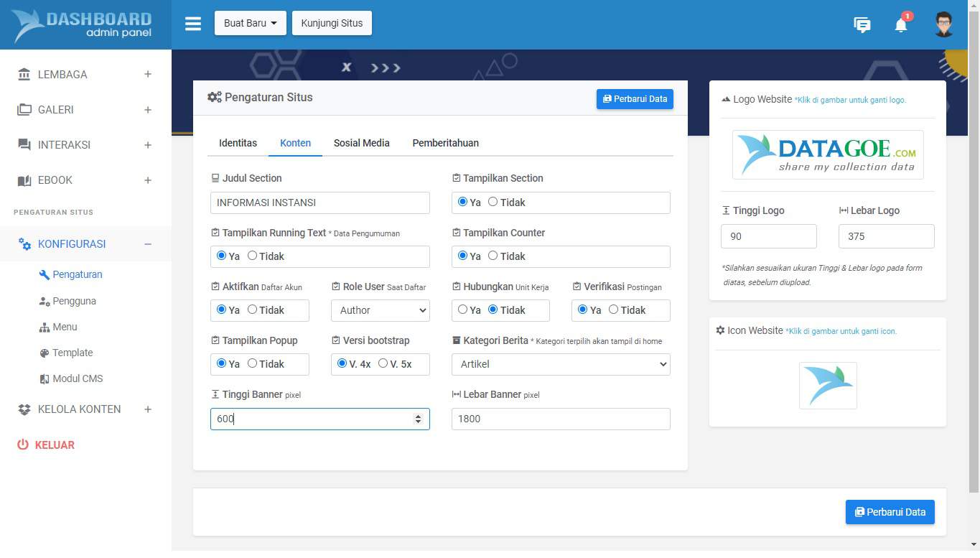980x558 pixels.
Task: Increase Tinggi Banner using the stepper
Action: point(419,415)
